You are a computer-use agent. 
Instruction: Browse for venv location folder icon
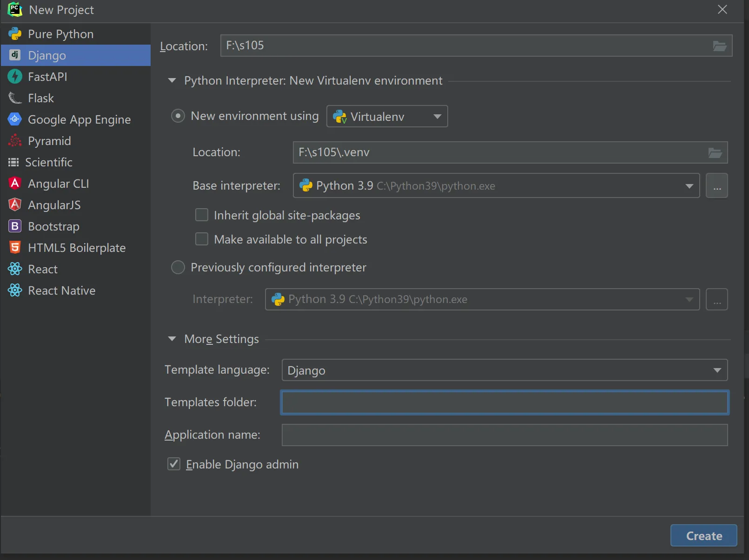coord(715,153)
